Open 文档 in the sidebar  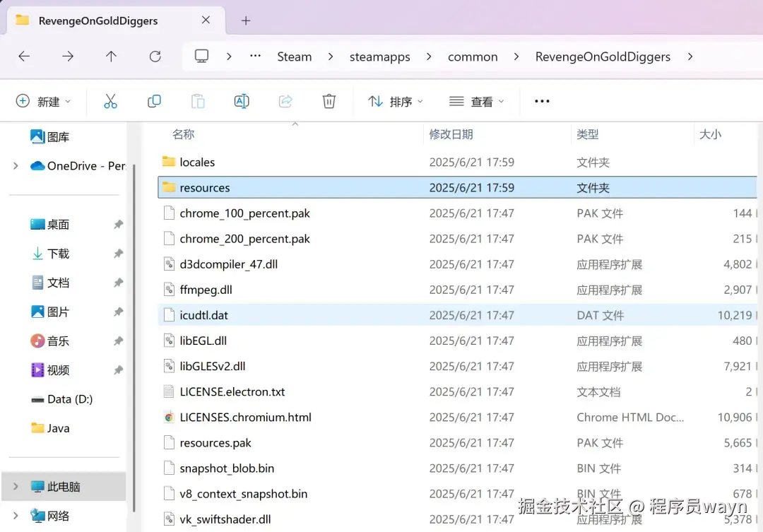click(50, 283)
